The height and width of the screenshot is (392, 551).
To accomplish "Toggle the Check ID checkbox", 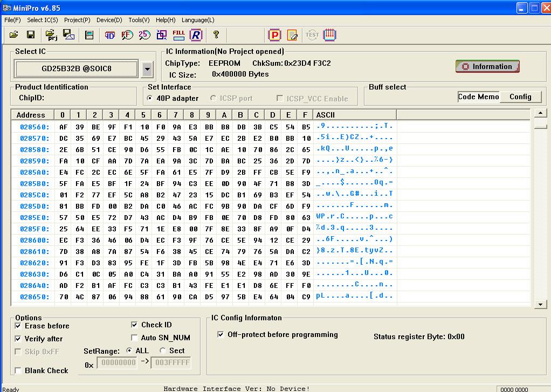I will (134, 325).
